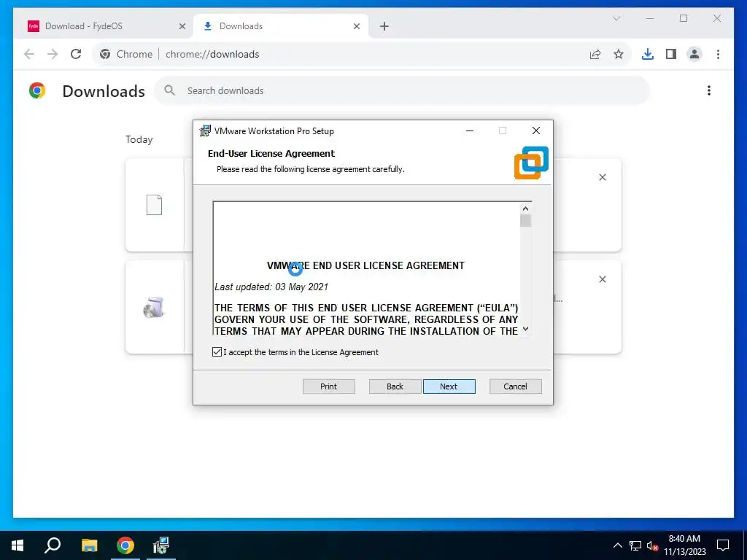Open the Windows Start menu
The height and width of the screenshot is (560, 747).
tap(18, 545)
